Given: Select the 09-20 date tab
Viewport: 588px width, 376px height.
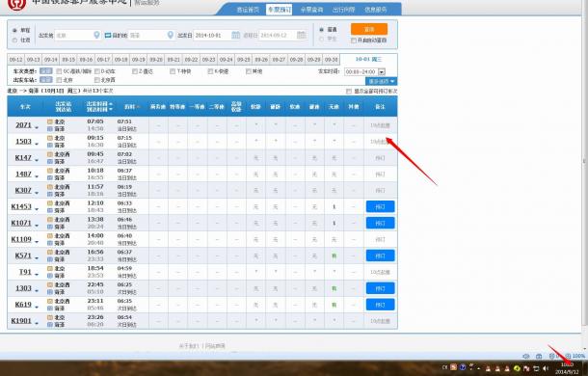Looking at the screenshot, I should [156, 60].
